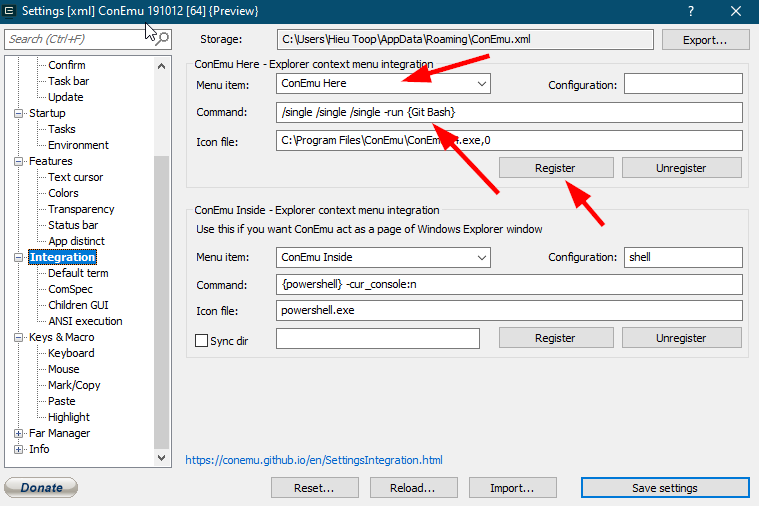The height and width of the screenshot is (506, 759).
Task: Open the Mark/Copy settings page
Action: [74, 385]
